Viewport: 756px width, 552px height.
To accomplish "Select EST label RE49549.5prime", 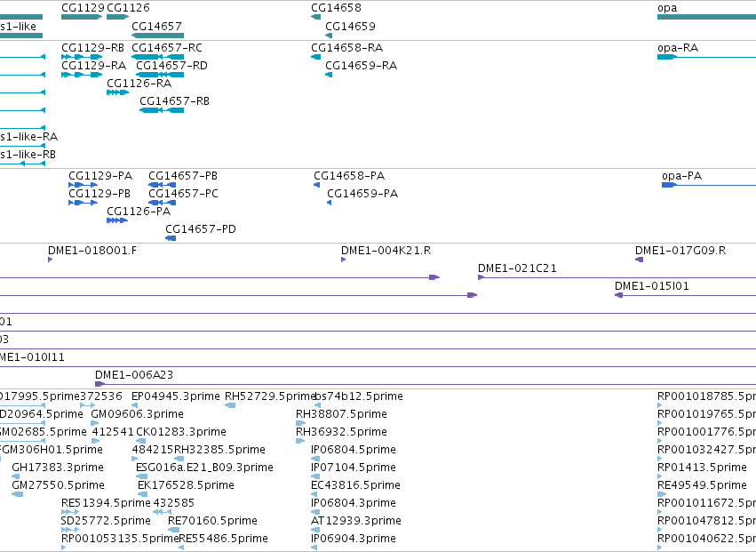I will (x=702, y=485).
